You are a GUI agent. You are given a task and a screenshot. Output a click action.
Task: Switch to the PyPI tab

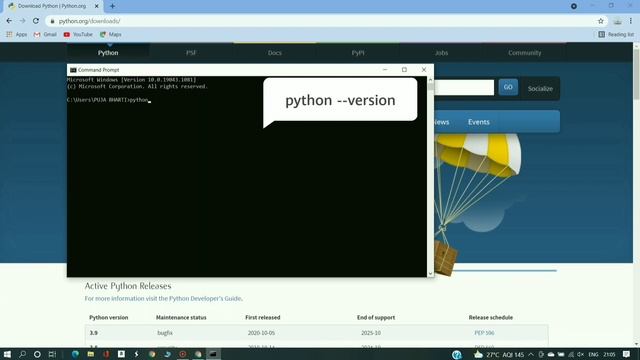(x=358, y=53)
